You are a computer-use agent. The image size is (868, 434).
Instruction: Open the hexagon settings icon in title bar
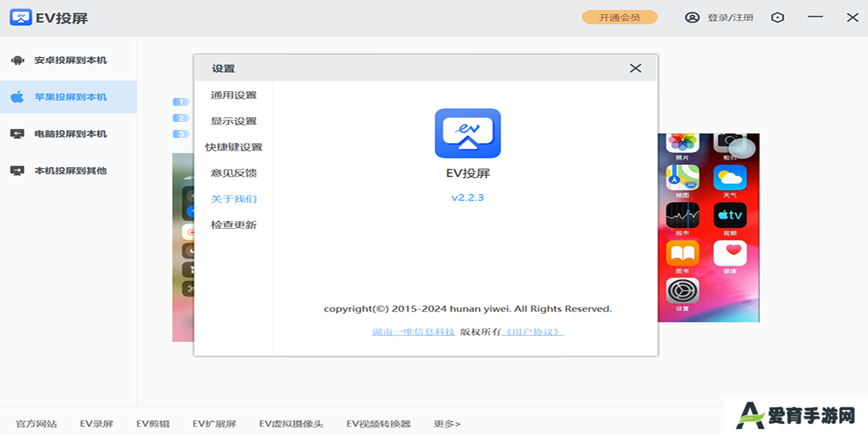tap(778, 17)
